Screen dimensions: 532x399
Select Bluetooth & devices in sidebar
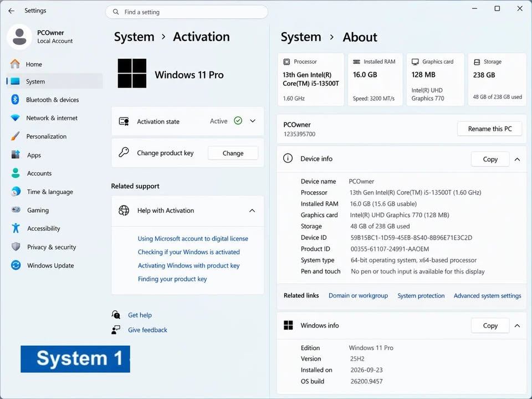[x=55, y=100]
